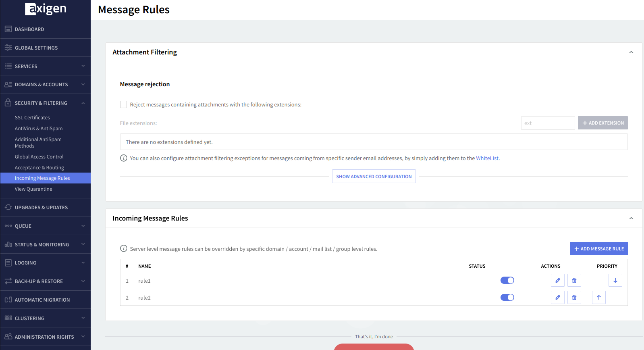Click Show Advanced Configuration button
Image resolution: width=644 pixels, height=350 pixels.
[x=374, y=177]
